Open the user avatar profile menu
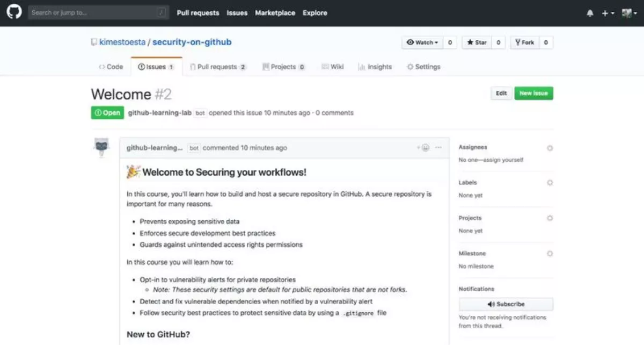Screen dimensions: 644x345 coord(629,13)
